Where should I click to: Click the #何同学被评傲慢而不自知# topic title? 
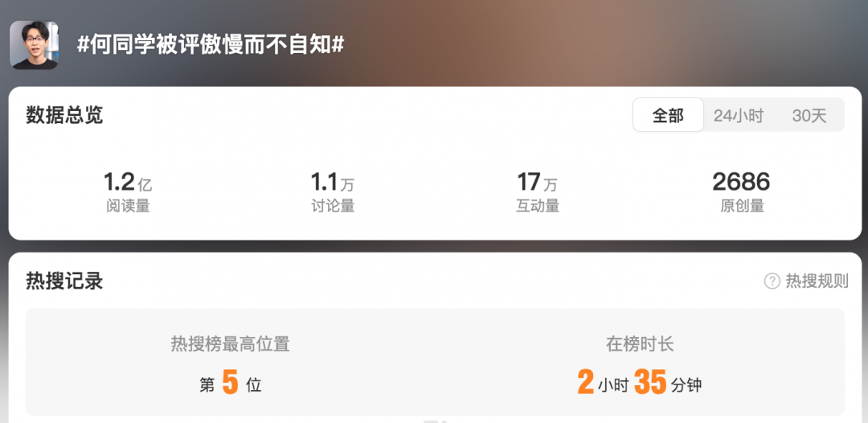(211, 44)
